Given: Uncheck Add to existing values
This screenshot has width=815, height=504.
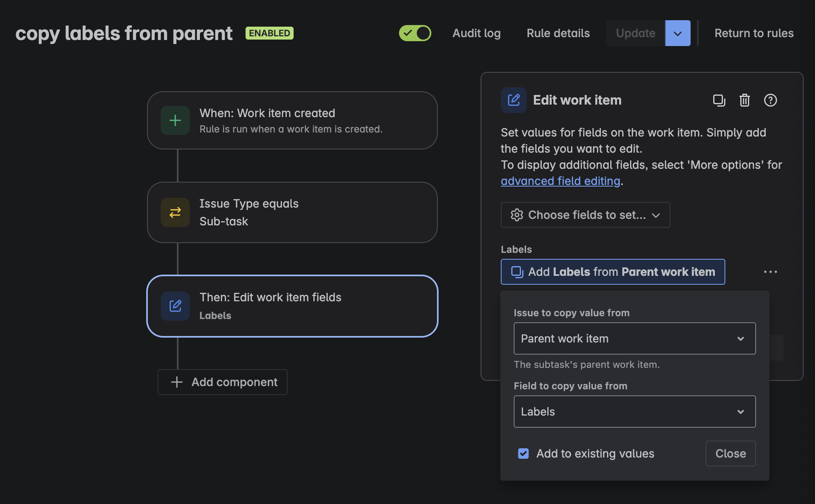Looking at the screenshot, I should coord(523,454).
